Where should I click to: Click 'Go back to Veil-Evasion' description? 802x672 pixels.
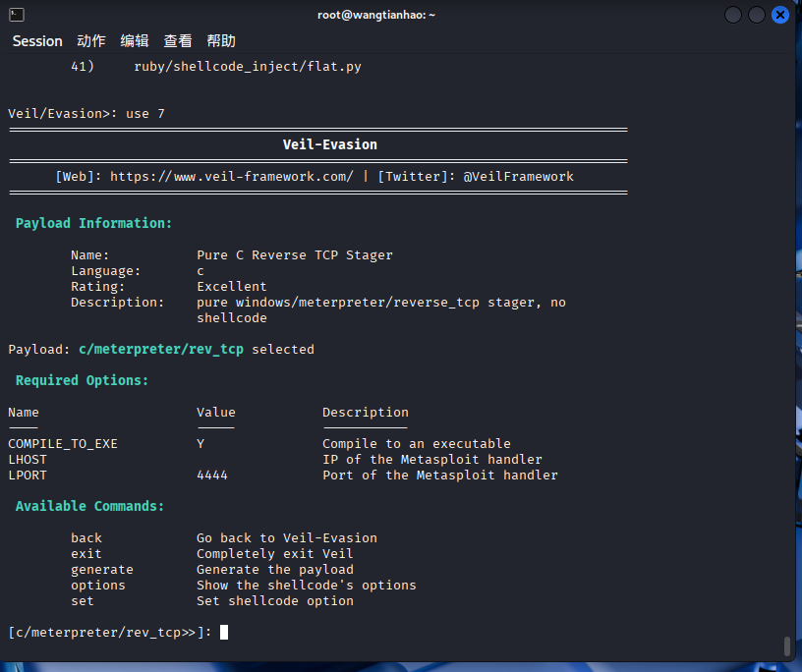tap(287, 538)
